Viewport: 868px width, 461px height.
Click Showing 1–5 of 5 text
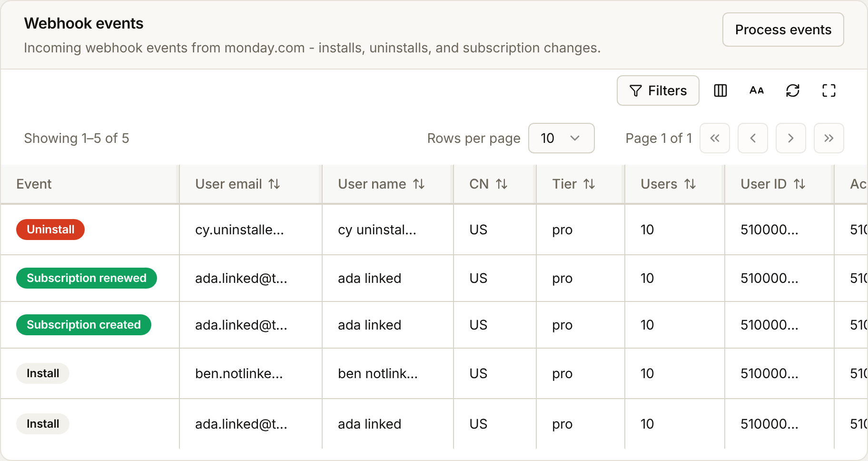(x=77, y=138)
